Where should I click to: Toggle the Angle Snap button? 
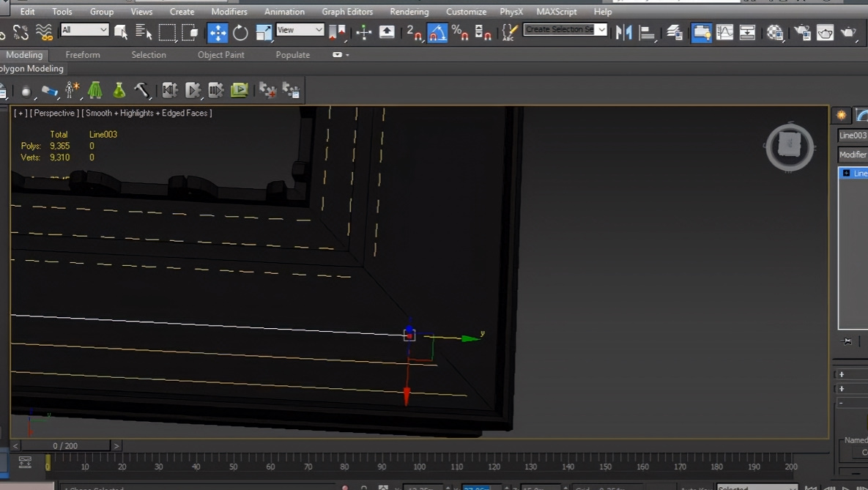(437, 33)
